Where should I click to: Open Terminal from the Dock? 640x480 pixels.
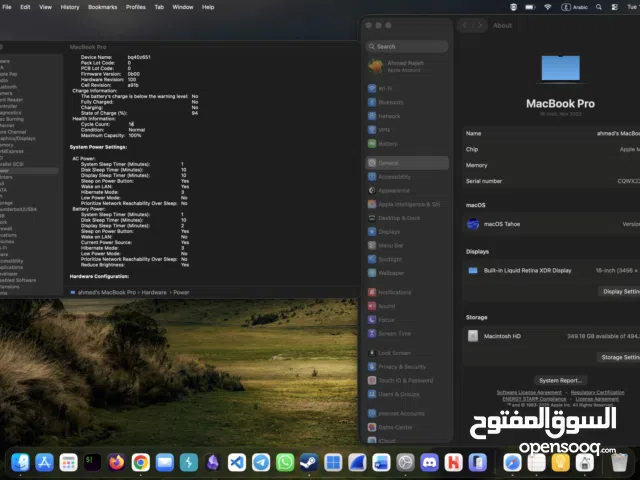[x=92, y=462]
